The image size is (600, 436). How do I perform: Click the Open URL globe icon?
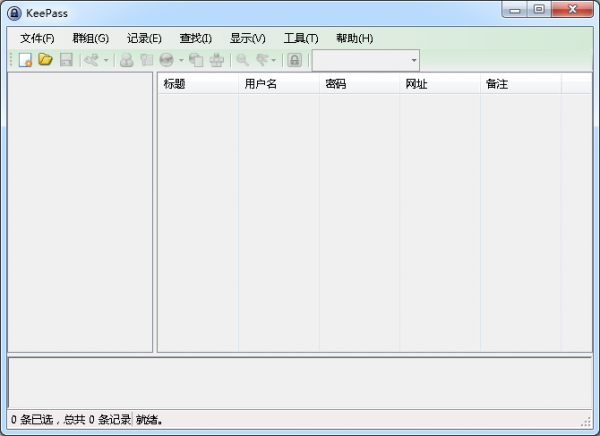pos(166,60)
